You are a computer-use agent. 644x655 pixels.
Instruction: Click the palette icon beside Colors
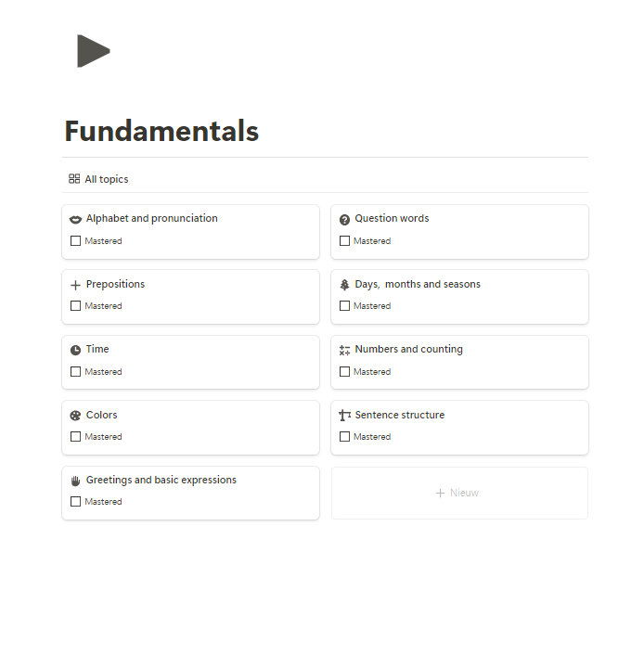[x=75, y=416]
